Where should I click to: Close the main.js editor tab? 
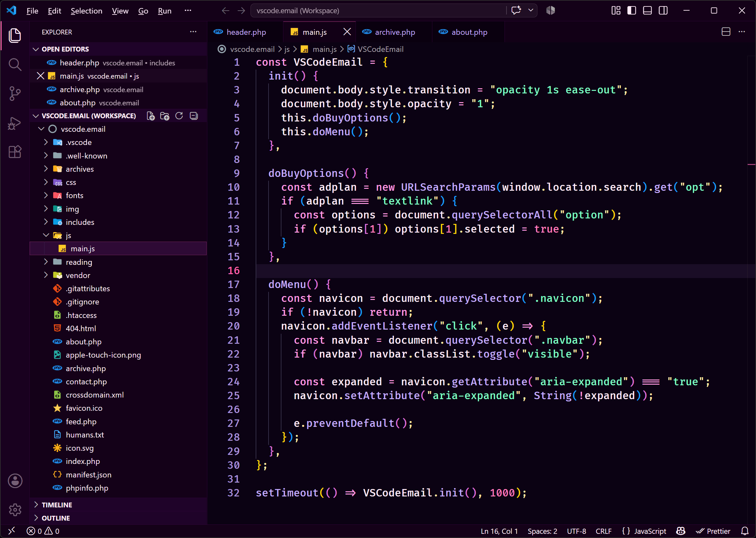[347, 32]
